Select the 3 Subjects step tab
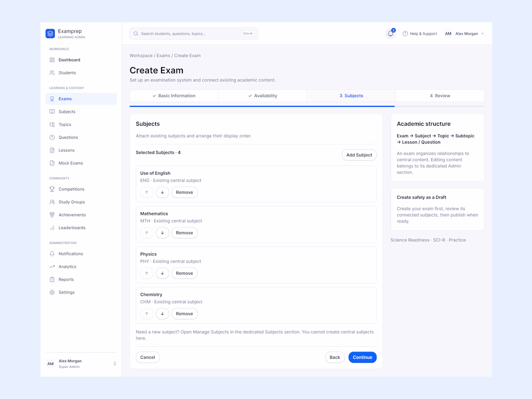The width and height of the screenshot is (532, 399). coord(351,96)
